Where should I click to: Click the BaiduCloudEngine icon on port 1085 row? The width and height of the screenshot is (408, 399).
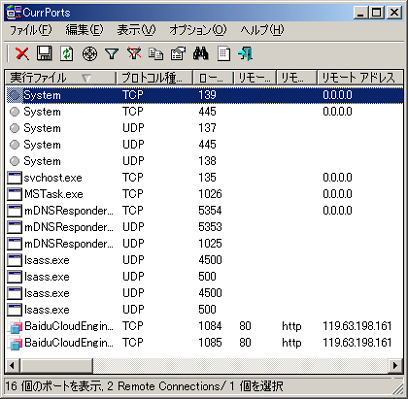pyautogui.click(x=14, y=343)
